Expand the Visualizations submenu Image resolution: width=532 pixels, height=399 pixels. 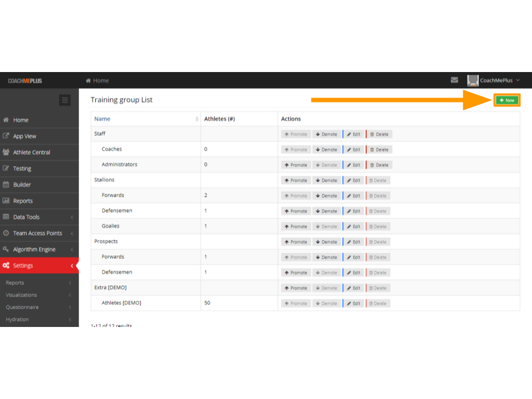[x=39, y=295]
